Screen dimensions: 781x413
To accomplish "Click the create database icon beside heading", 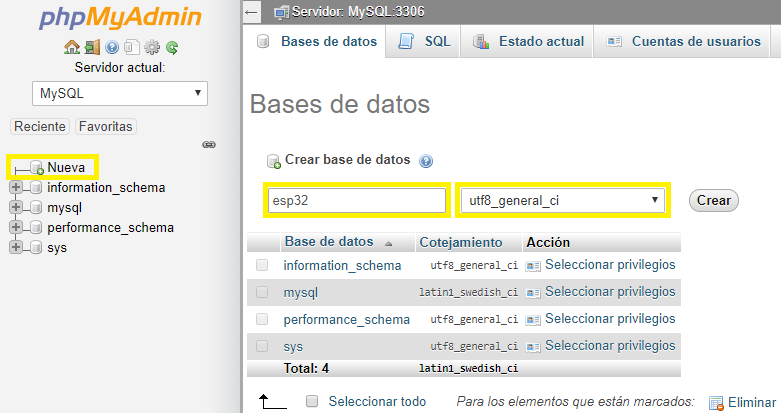I will pos(273,161).
